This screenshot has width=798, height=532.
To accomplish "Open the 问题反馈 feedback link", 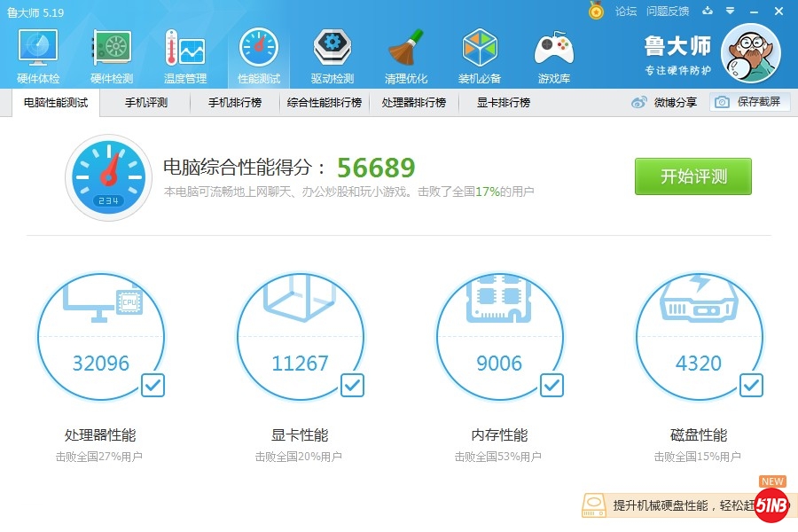I will tap(668, 12).
